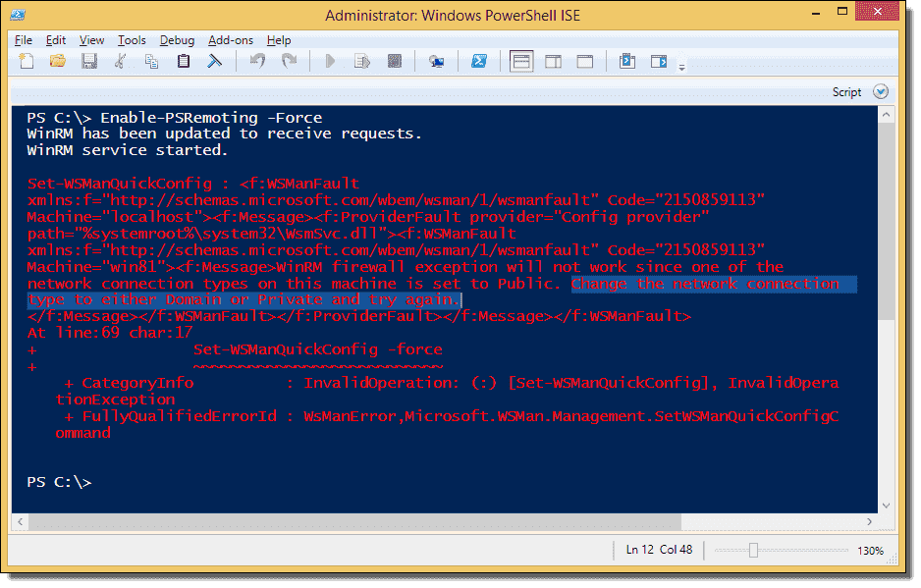The image size is (921, 588).
Task: Click the 130% zoom level text
Action: [870, 551]
